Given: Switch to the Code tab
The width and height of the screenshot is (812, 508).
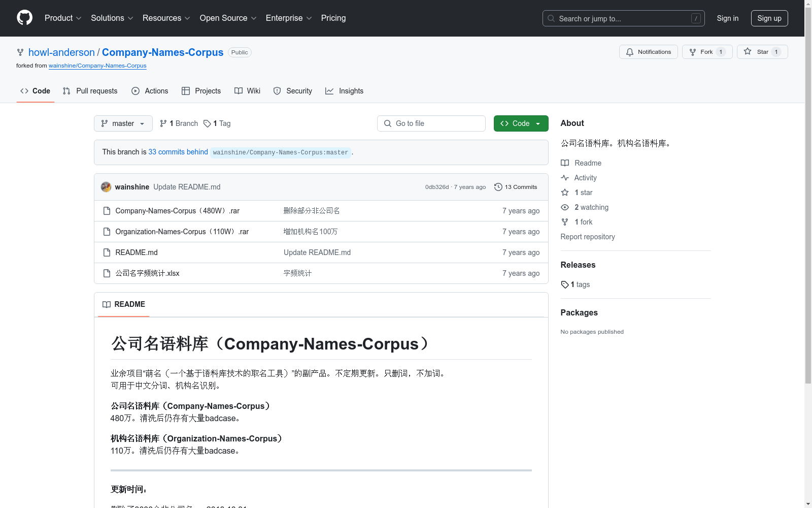Looking at the screenshot, I should click(x=36, y=91).
